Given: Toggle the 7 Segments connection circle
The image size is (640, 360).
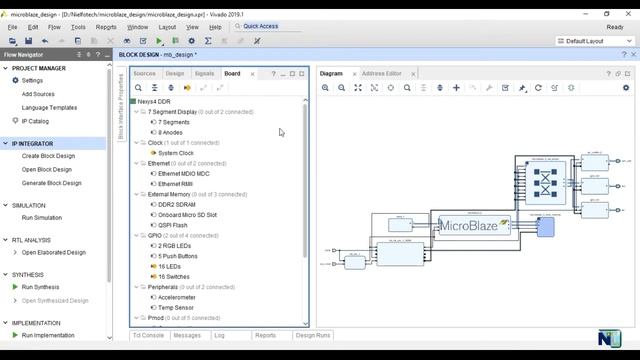Looking at the screenshot, I should [x=153, y=122].
